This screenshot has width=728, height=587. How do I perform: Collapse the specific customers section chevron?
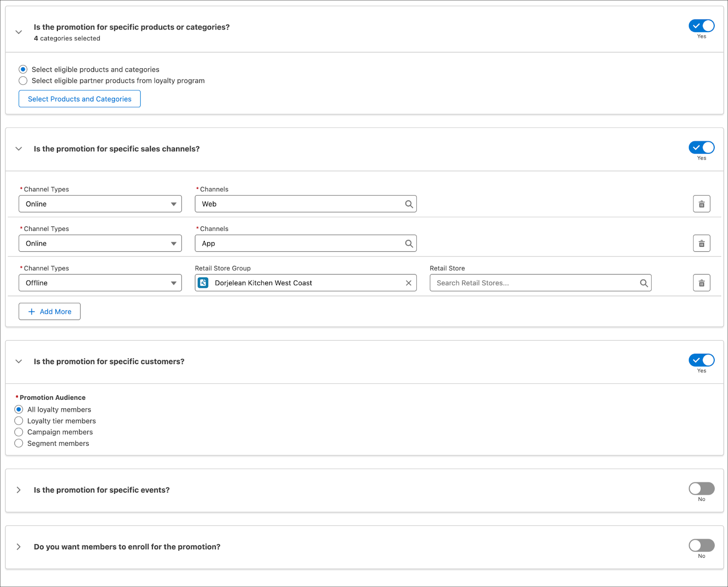[x=19, y=361]
